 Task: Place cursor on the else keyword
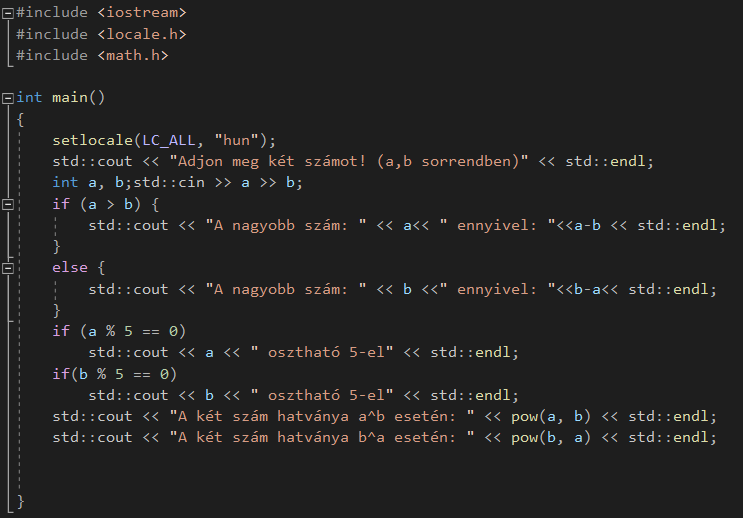[70, 268]
